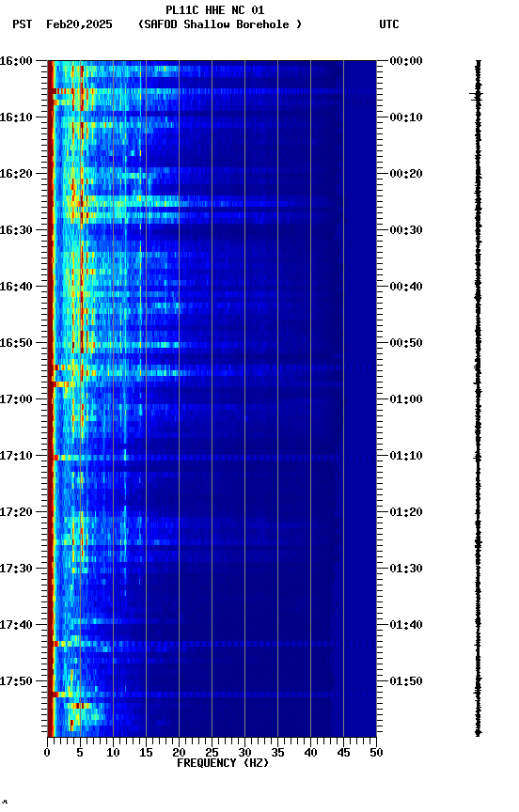Click the 15 Hz frequency tick label
The image size is (519, 812).
pyautogui.click(x=146, y=753)
